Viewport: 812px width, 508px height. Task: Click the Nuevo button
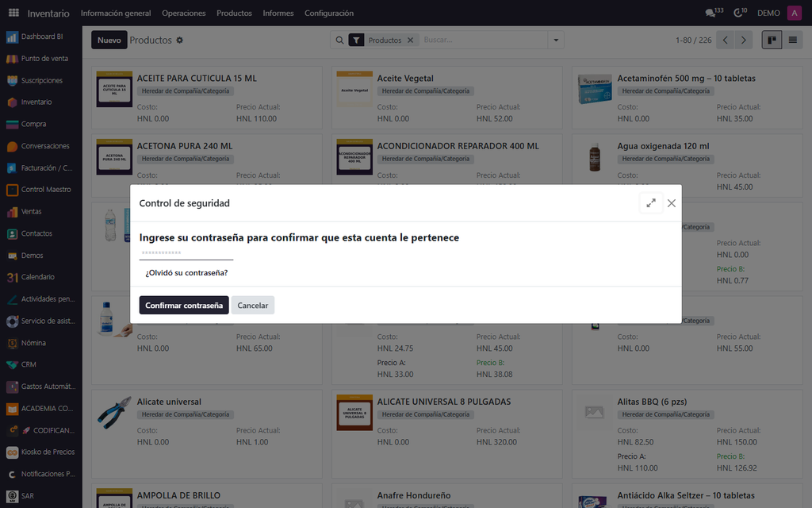tap(109, 40)
